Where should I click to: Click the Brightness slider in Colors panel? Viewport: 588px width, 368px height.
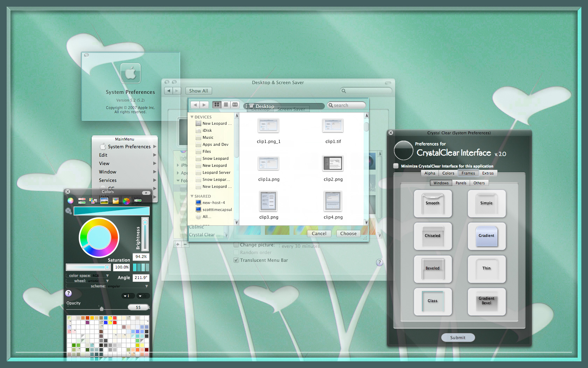(145, 234)
